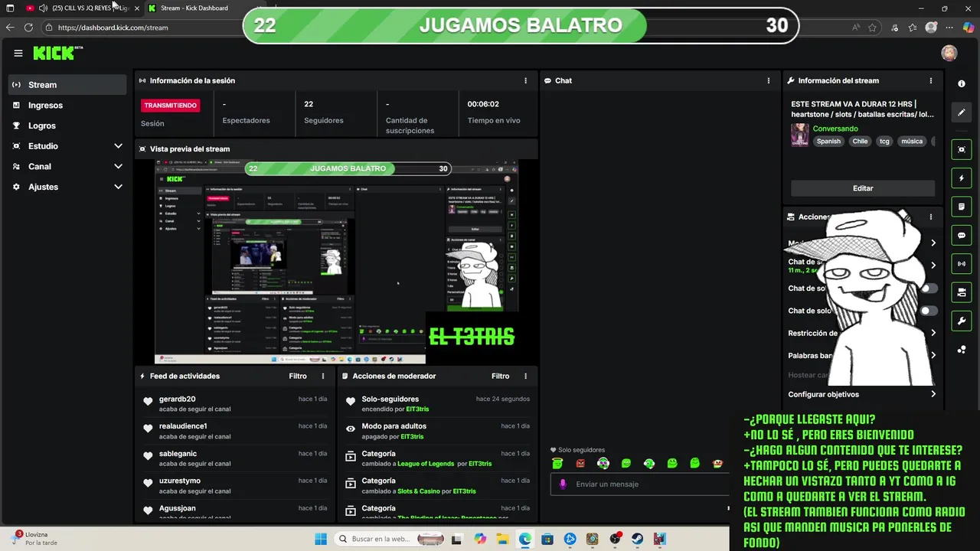The height and width of the screenshot is (551, 980).
Task: Click the Conversando category link
Action: click(835, 129)
